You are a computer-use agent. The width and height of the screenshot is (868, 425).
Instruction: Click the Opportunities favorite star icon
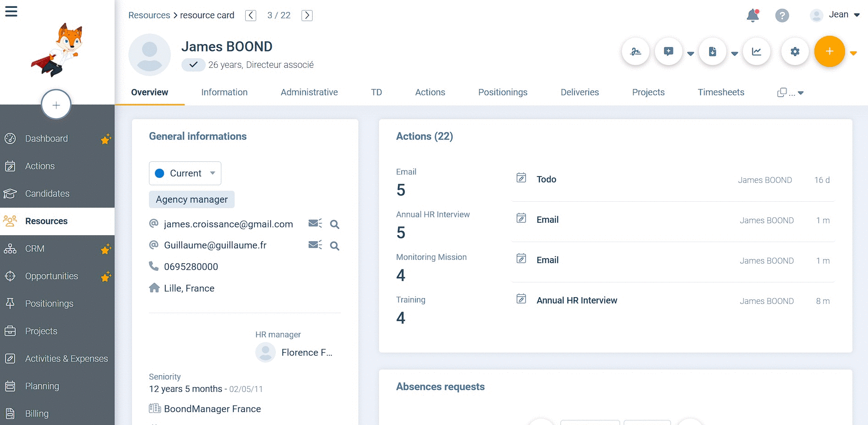[x=106, y=276]
